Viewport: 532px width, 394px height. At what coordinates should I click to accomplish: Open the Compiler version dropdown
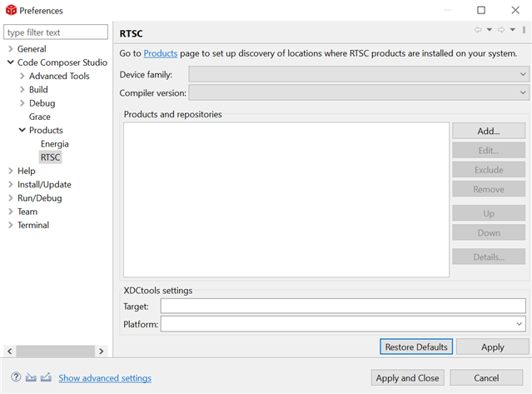[359, 92]
